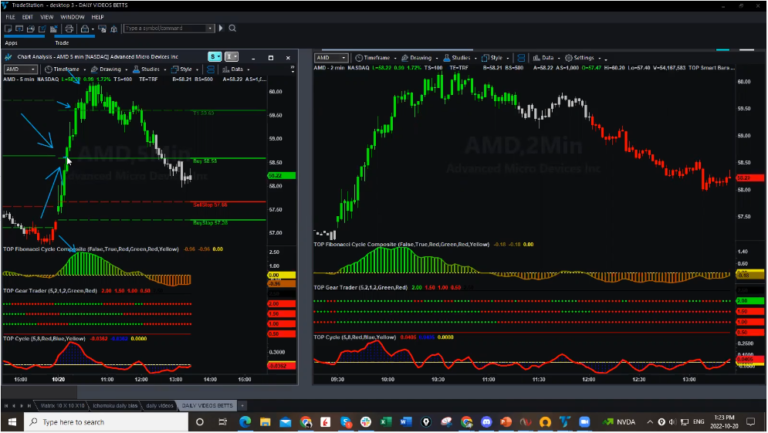
Task: Open the notifications center icon
Action: pyautogui.click(x=751, y=422)
